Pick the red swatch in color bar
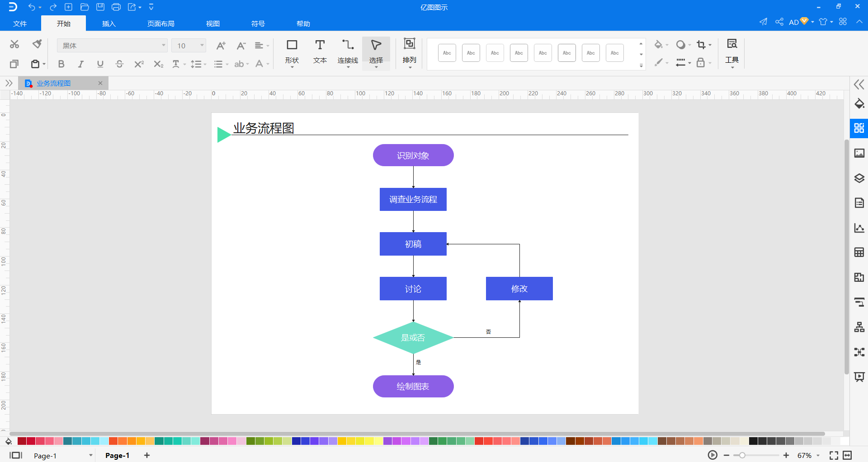The width and height of the screenshot is (868, 462). coord(31,441)
